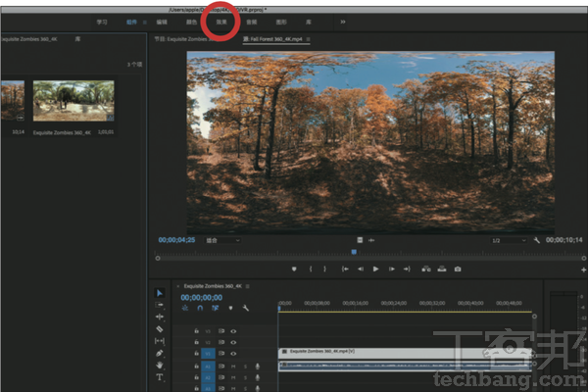Toggle sync lock on track A2

[x=221, y=377]
